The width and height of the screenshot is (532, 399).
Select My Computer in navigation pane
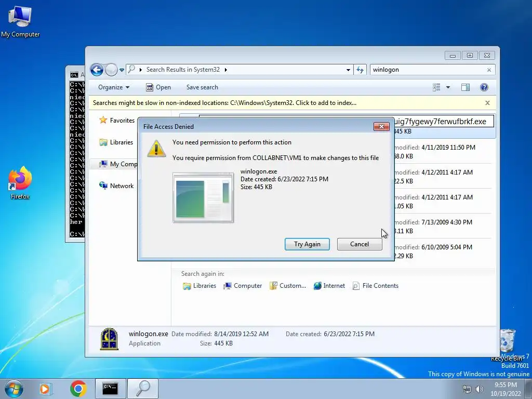[x=118, y=164]
